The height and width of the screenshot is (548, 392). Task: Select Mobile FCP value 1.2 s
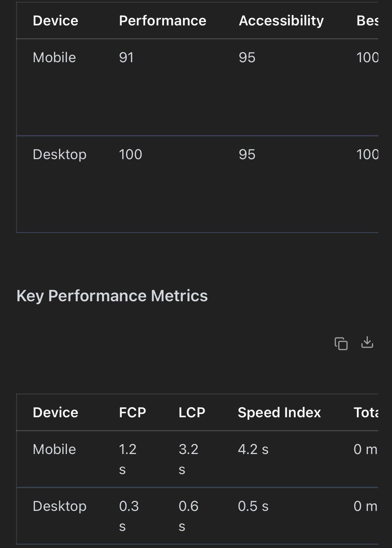click(127, 459)
